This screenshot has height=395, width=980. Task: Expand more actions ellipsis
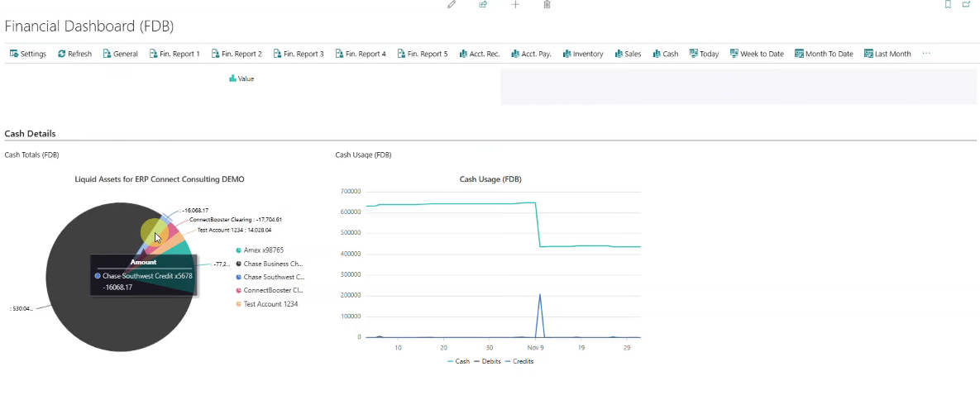click(x=926, y=54)
